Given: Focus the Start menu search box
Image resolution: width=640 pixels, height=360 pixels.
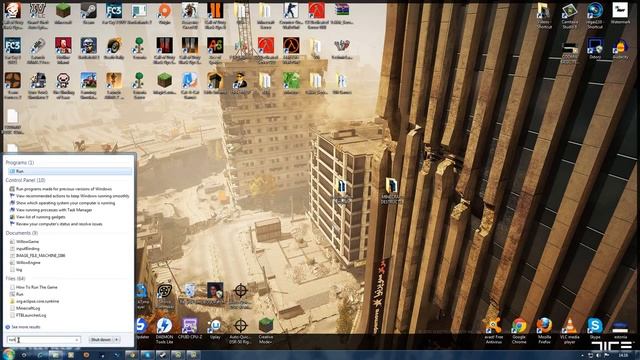Looking at the screenshot, I should (x=43, y=340).
